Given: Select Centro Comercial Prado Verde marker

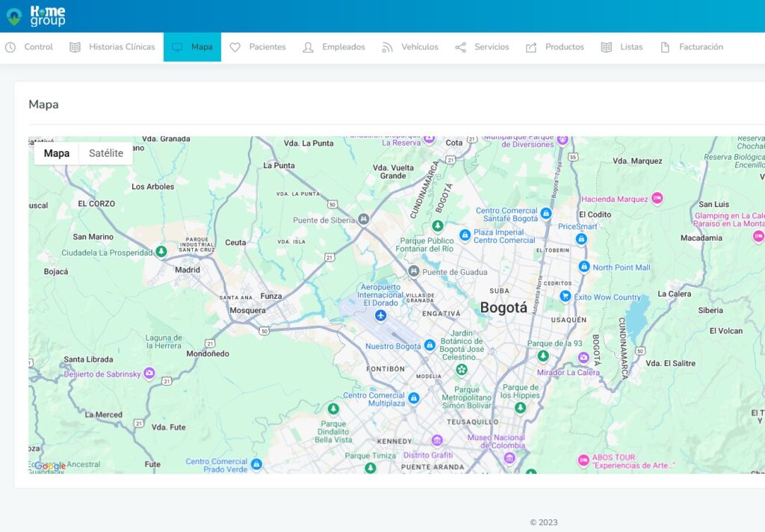Looking at the screenshot, I should [257, 464].
